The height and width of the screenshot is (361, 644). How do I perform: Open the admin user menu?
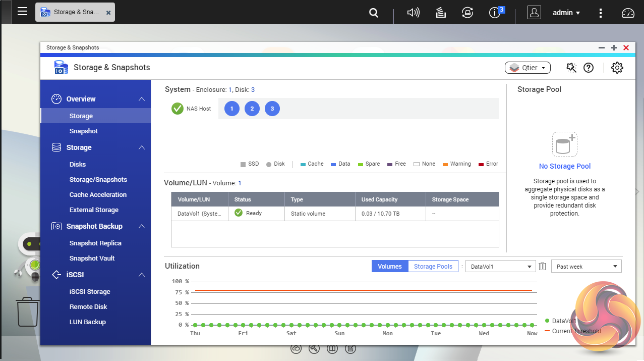pos(566,13)
